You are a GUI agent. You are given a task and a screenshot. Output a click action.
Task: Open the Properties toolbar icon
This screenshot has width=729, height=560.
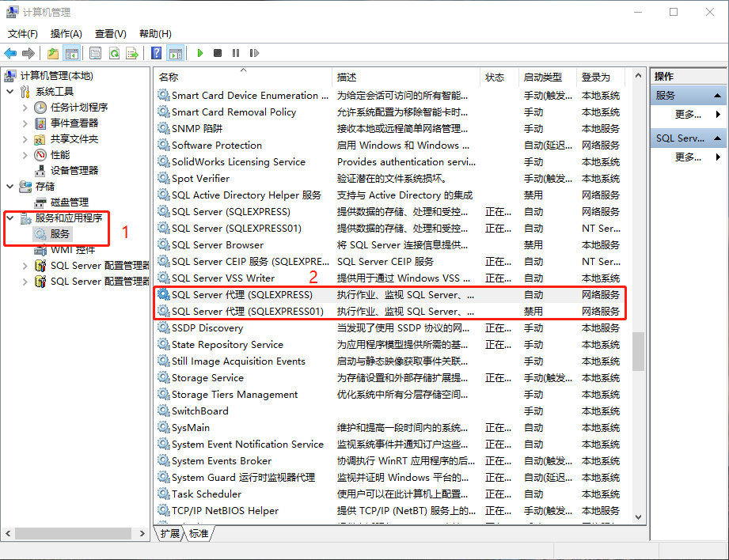tap(95, 54)
